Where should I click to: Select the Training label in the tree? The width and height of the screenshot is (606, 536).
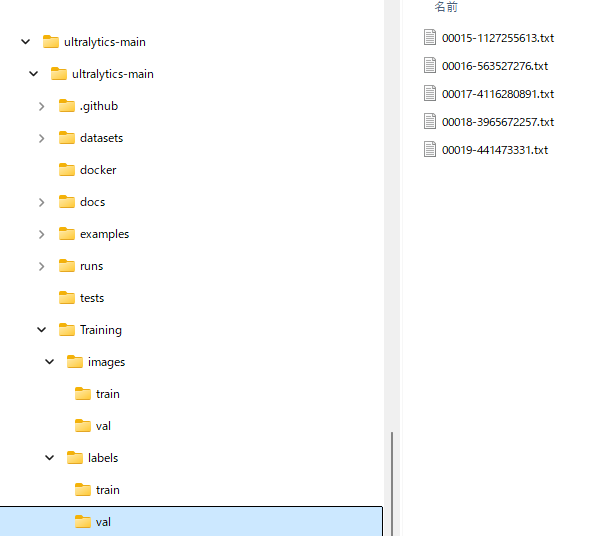(x=101, y=330)
